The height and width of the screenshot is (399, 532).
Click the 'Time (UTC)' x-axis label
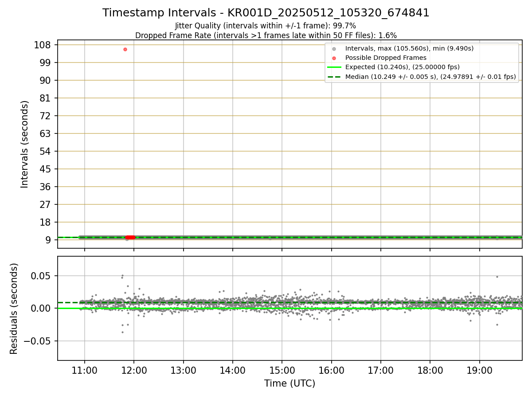coord(290,383)
